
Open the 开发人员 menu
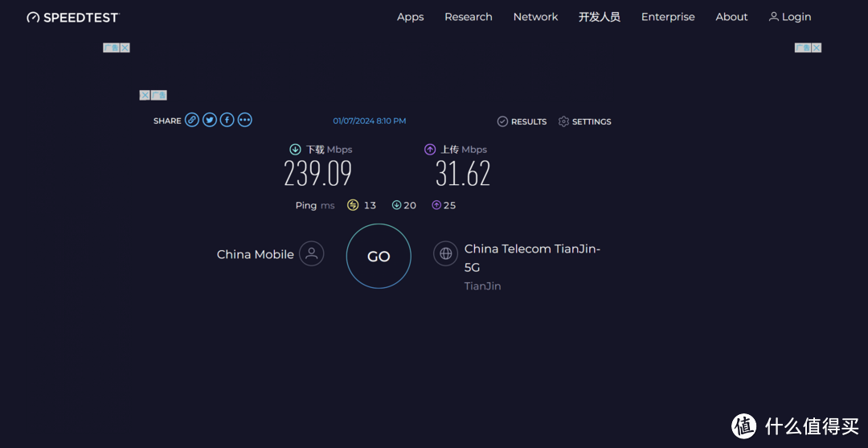[x=600, y=17]
